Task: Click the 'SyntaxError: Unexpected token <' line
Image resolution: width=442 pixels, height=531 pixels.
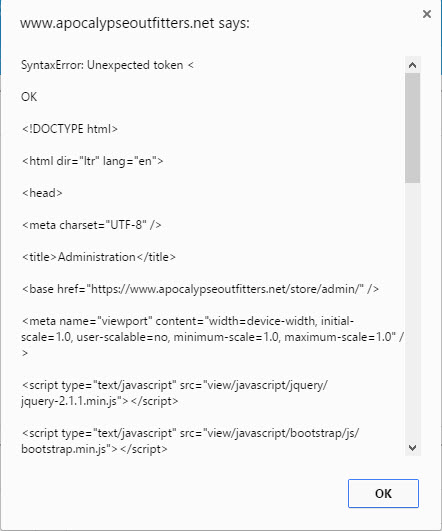Action: coord(107,65)
